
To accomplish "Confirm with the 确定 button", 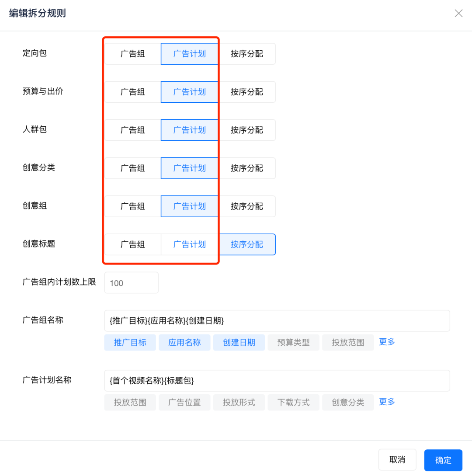I will click(x=443, y=460).
